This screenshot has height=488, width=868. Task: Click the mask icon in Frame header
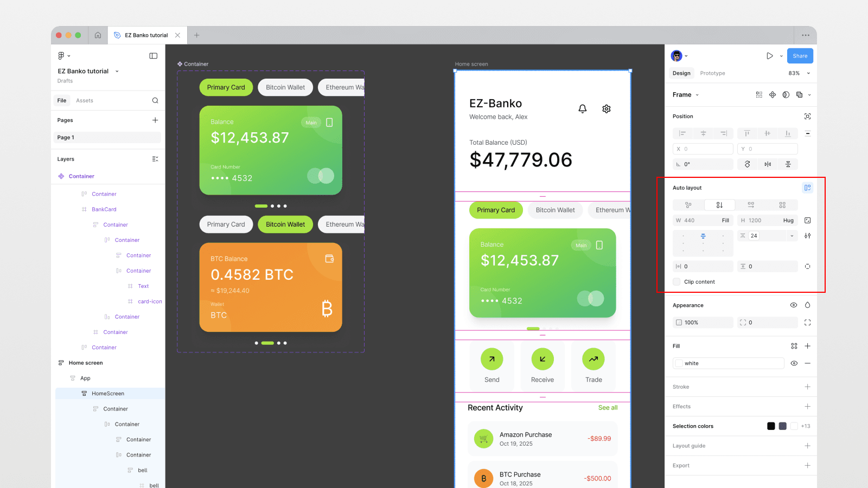(x=786, y=95)
